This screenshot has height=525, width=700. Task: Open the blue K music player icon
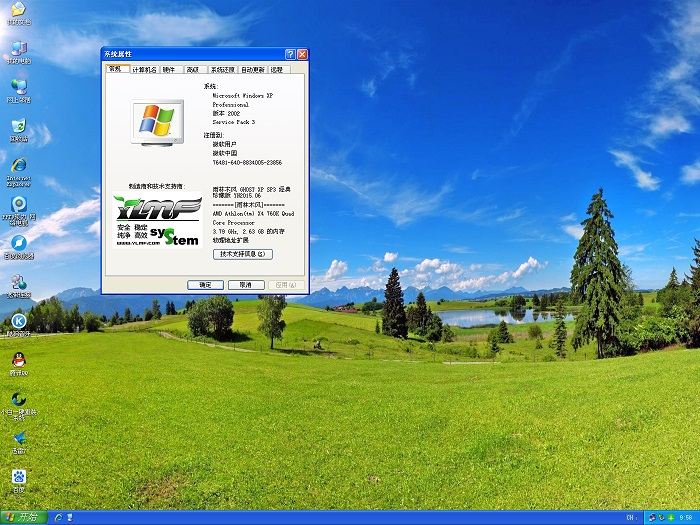(18, 321)
